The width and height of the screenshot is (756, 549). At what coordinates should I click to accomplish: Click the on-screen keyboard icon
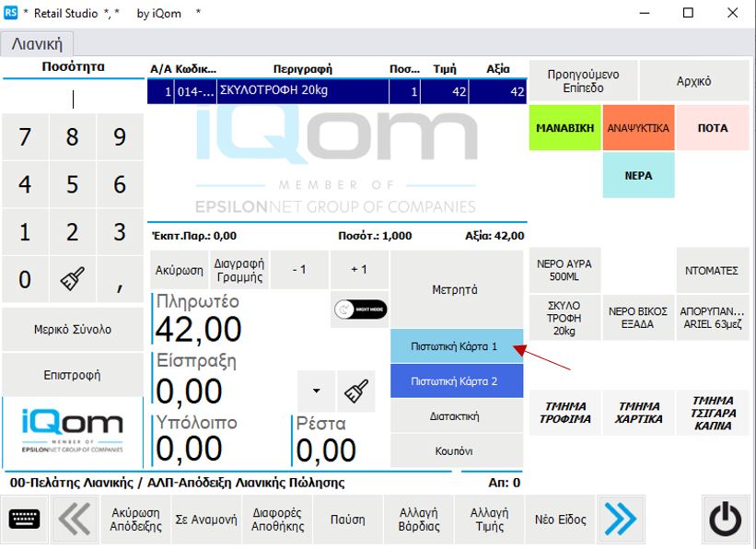[24, 520]
